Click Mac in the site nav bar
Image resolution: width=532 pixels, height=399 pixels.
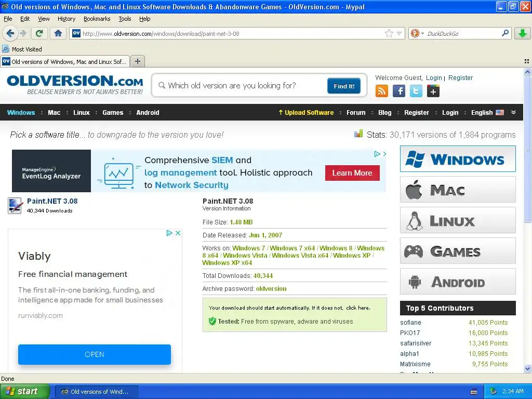pyautogui.click(x=54, y=112)
